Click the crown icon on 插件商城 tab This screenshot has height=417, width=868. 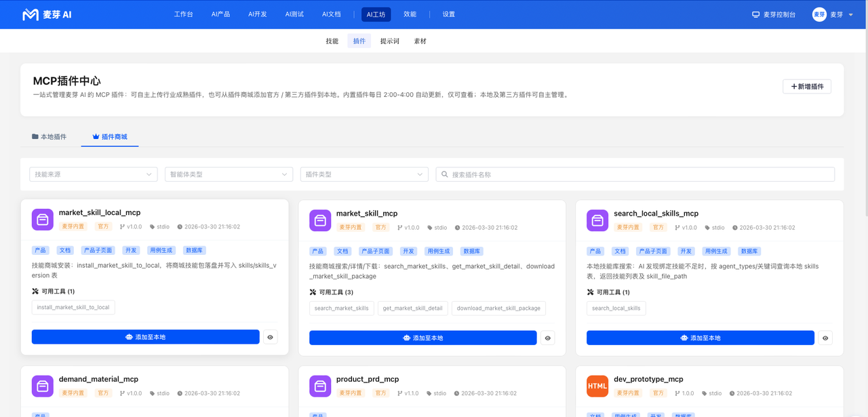pyautogui.click(x=96, y=136)
